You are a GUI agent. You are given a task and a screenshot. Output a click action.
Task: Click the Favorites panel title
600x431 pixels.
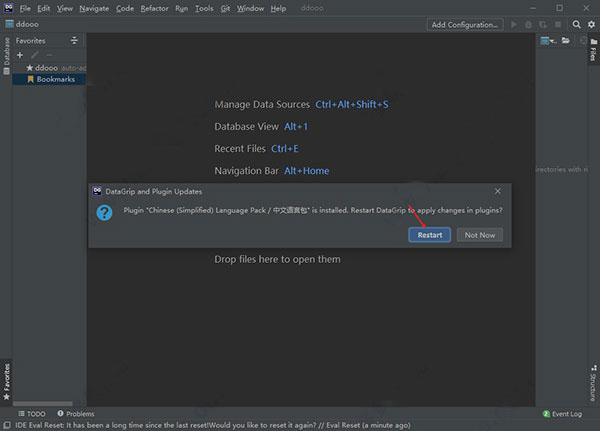point(31,41)
